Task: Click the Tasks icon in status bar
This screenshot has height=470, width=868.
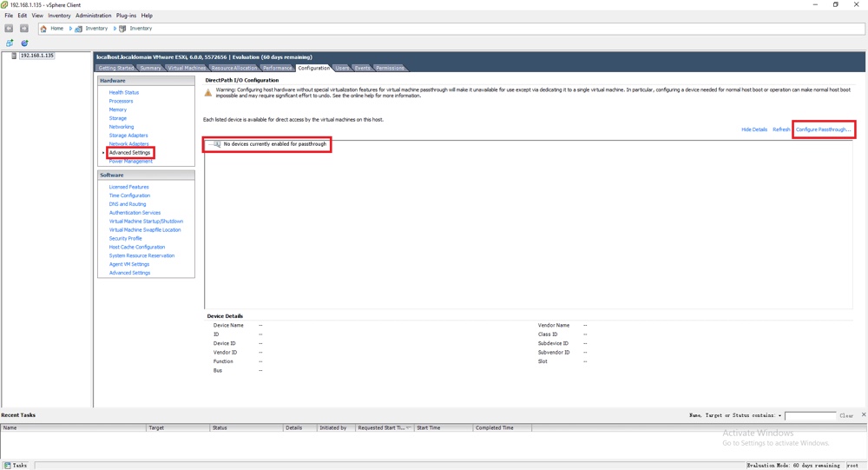Action: [x=7, y=465]
